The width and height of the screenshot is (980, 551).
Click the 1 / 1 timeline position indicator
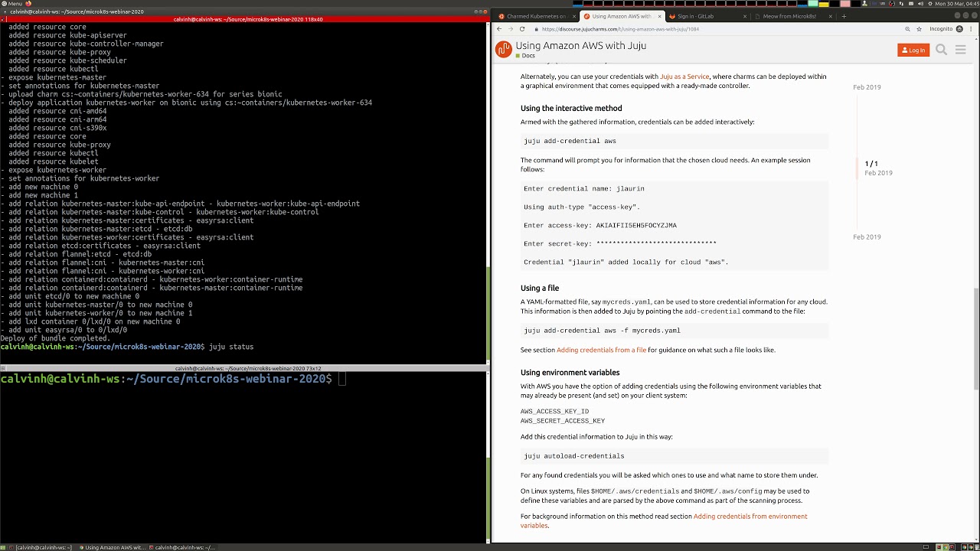pos(871,164)
